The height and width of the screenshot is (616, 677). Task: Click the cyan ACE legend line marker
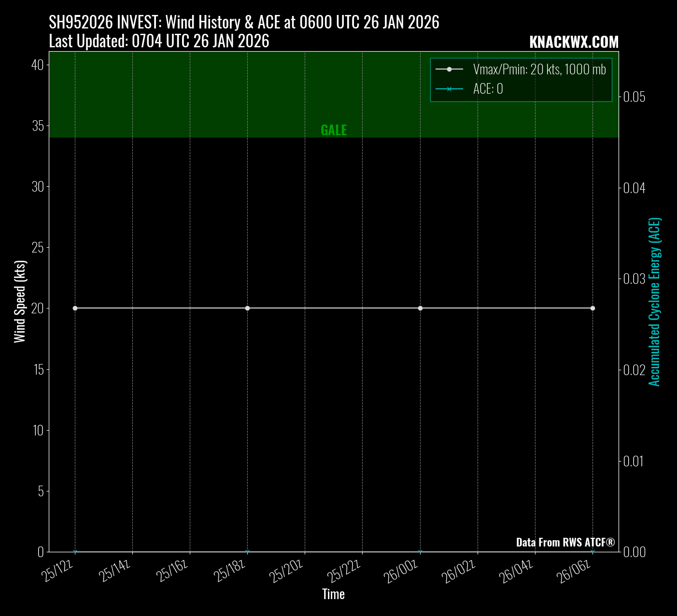pyautogui.click(x=449, y=89)
